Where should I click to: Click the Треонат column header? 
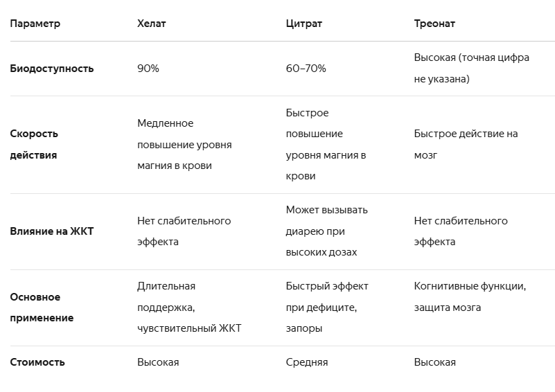[x=434, y=24]
